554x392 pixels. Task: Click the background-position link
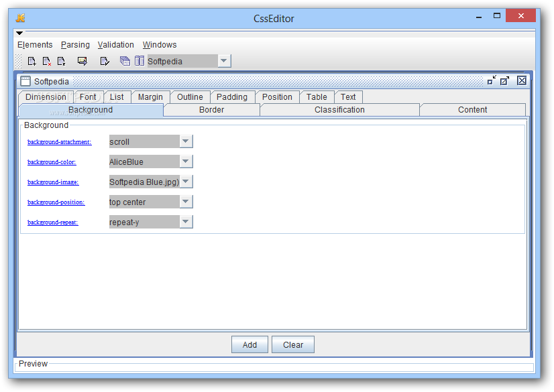pyautogui.click(x=56, y=202)
